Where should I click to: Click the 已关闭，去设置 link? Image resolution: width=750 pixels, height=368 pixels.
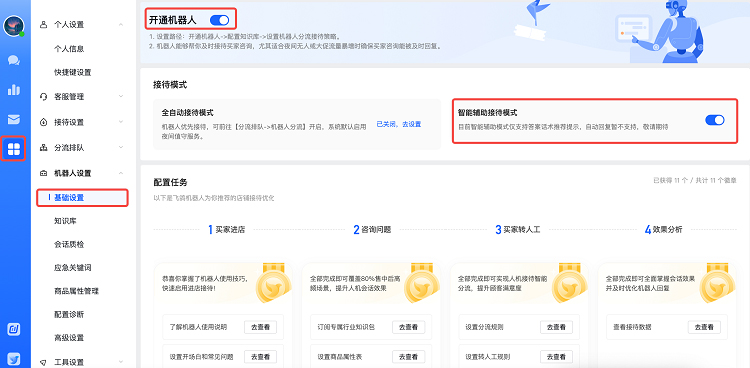(x=399, y=124)
